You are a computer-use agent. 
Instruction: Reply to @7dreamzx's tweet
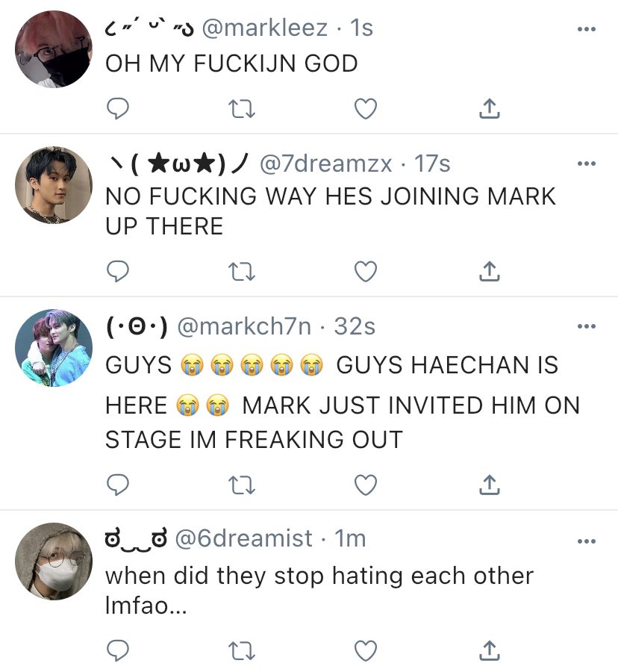click(x=118, y=271)
